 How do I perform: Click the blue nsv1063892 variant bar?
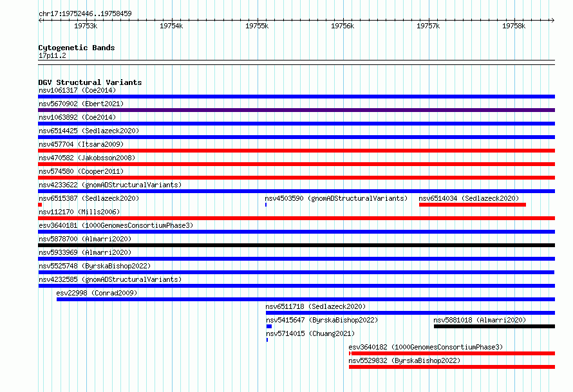(296, 124)
